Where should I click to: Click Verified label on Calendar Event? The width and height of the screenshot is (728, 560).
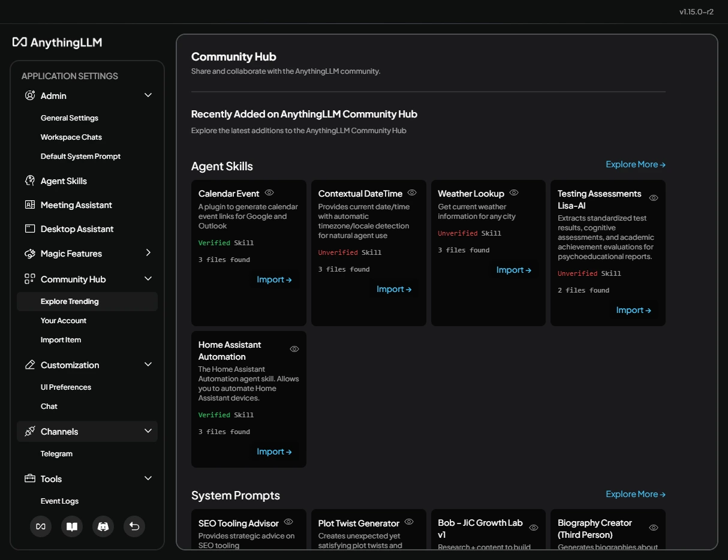[214, 243]
